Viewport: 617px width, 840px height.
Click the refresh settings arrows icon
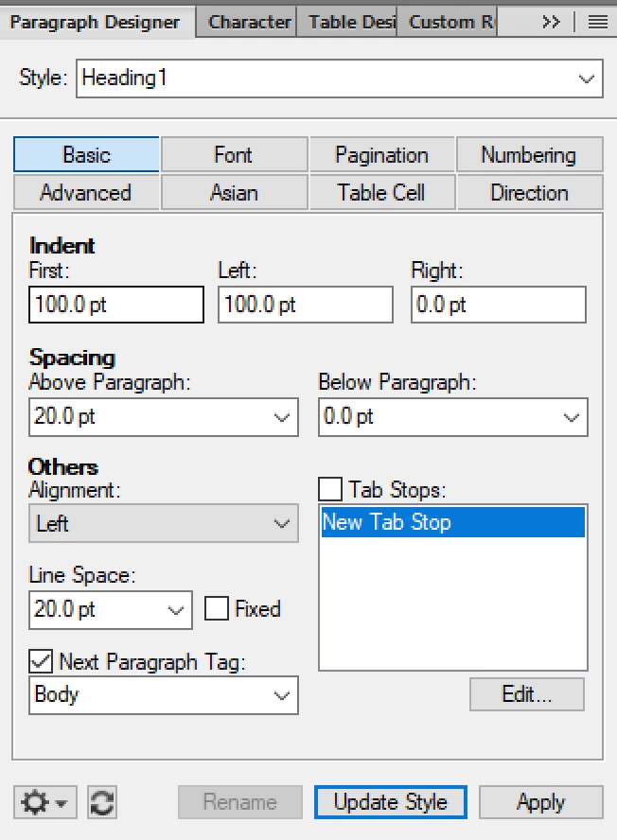tap(102, 802)
